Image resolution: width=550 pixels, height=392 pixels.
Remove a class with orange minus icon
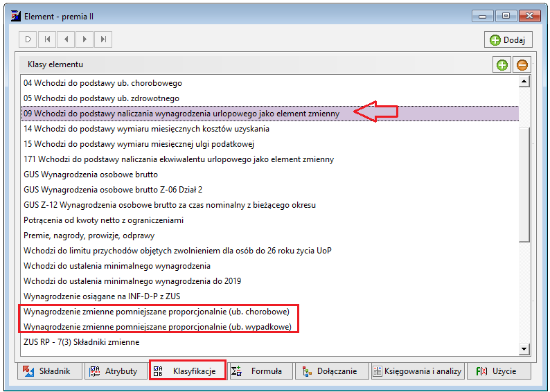pos(522,65)
